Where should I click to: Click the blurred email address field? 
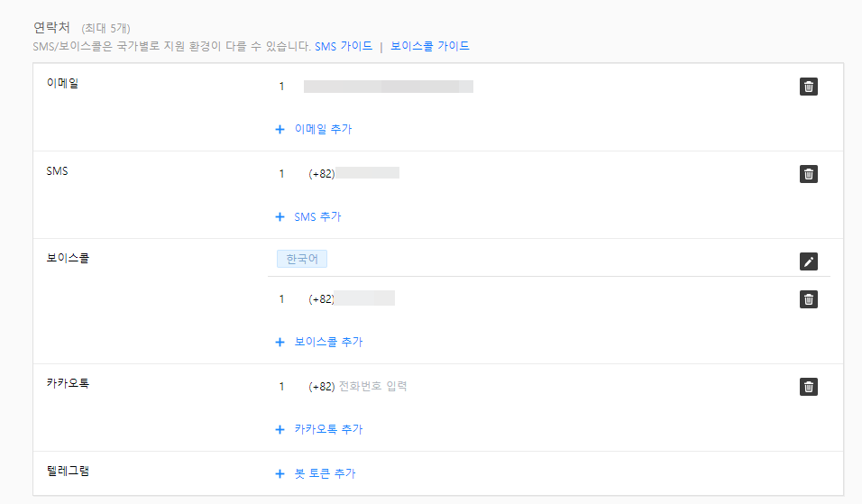pyautogui.click(x=388, y=87)
